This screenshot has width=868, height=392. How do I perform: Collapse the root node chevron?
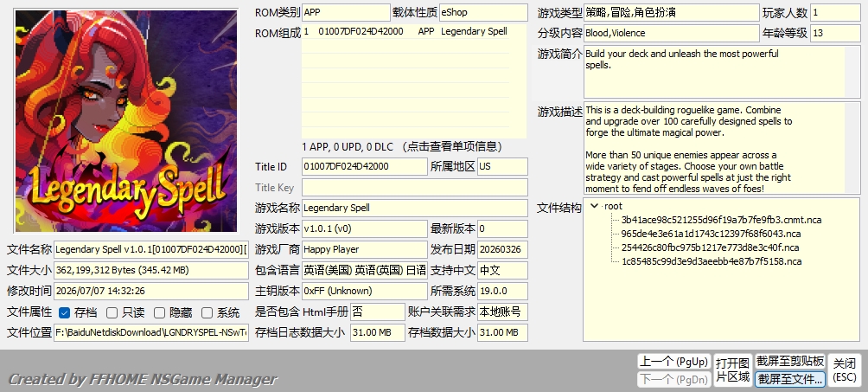(595, 206)
